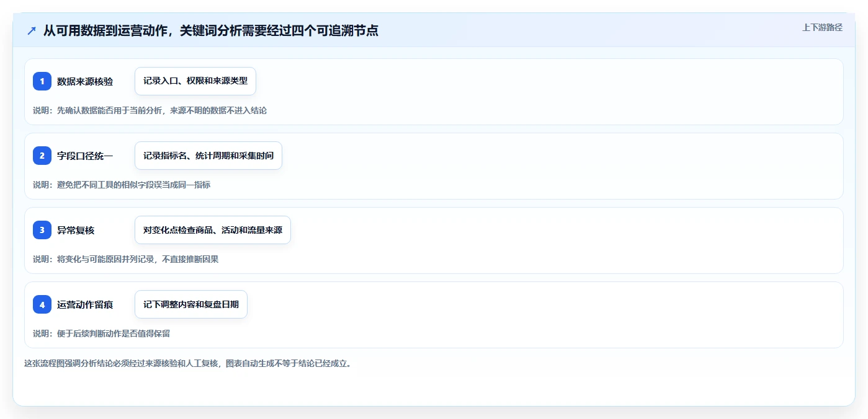This screenshot has width=868, height=419.
Task: Click the note 将变化与可能原因并列记录
Action: (126, 259)
